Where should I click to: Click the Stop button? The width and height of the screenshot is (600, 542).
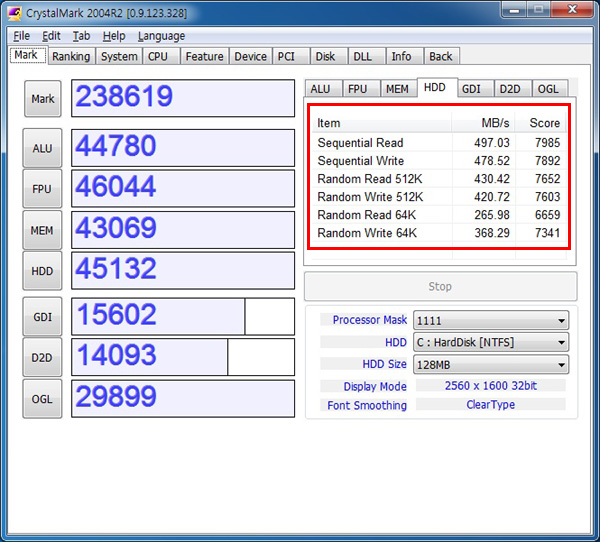click(440, 286)
